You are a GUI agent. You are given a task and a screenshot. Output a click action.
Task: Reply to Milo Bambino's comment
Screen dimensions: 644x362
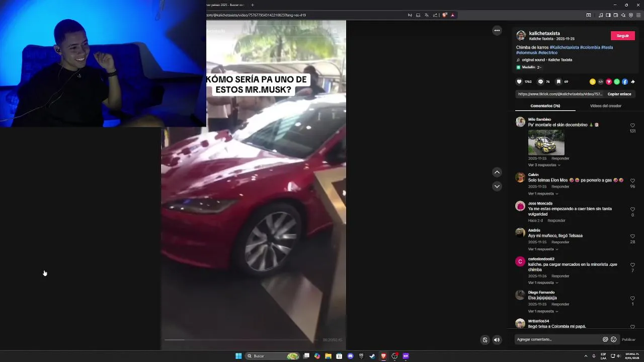click(560, 158)
